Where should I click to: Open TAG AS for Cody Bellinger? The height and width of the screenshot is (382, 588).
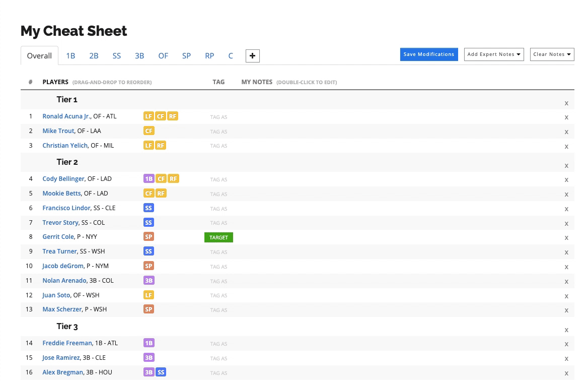(x=218, y=180)
